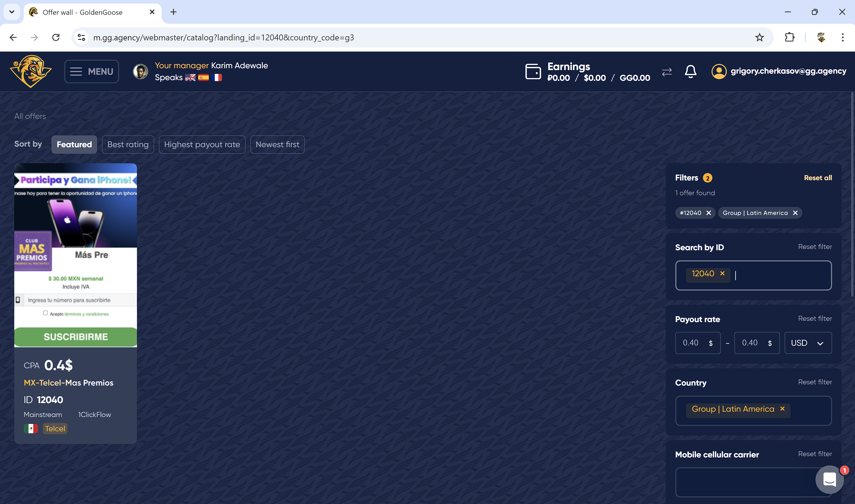
Task: Open the Mobile cellular carrier field
Action: pyautogui.click(x=753, y=482)
